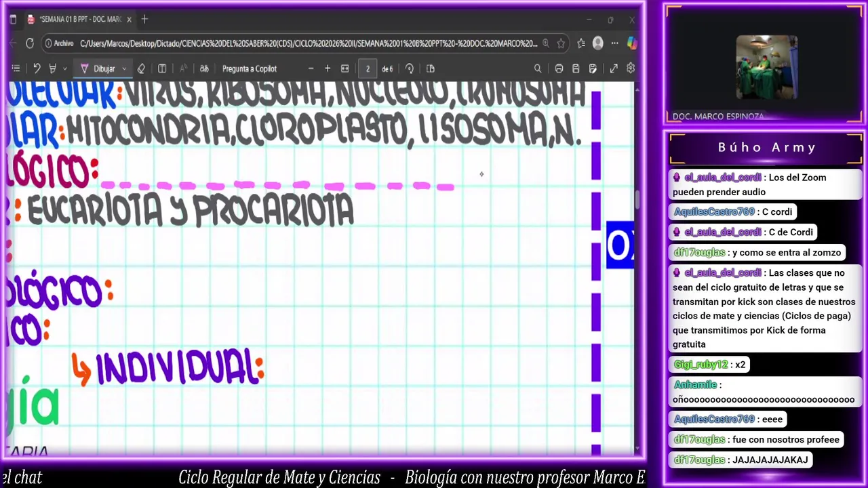The image size is (868, 488).
Task: Print the PDF document
Action: tap(559, 68)
